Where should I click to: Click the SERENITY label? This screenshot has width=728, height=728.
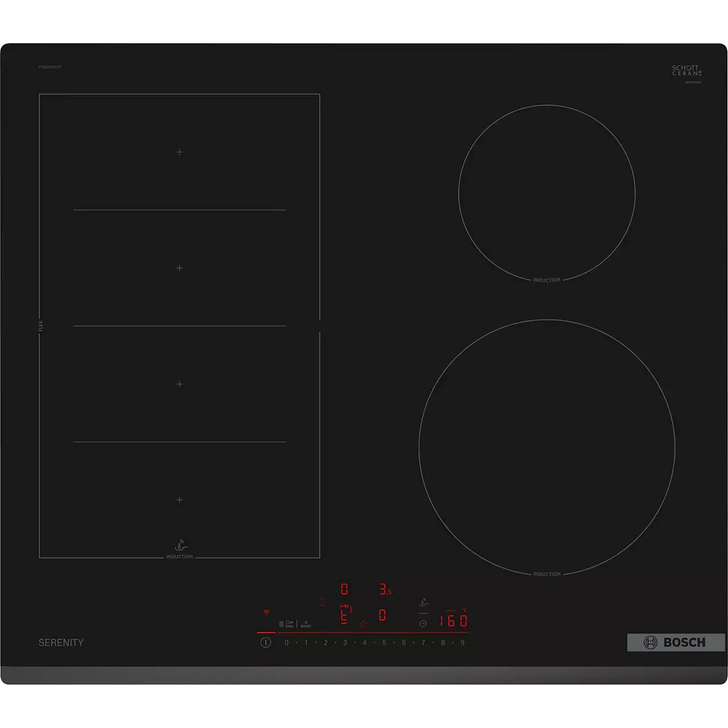point(61,642)
